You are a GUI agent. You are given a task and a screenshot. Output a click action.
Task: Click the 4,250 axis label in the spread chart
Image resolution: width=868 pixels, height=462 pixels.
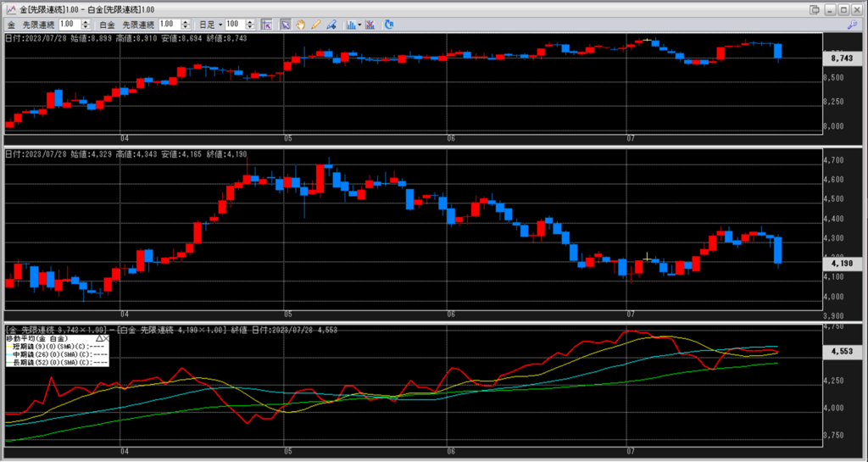(x=835, y=381)
